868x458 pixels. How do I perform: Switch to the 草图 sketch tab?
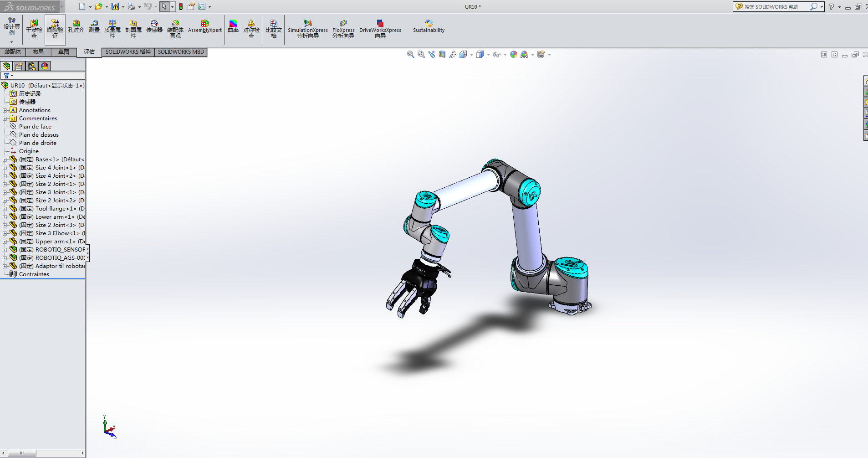tap(64, 52)
